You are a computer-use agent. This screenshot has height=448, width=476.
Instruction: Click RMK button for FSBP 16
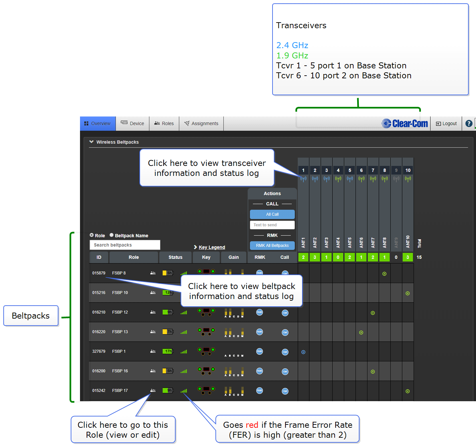tap(260, 371)
